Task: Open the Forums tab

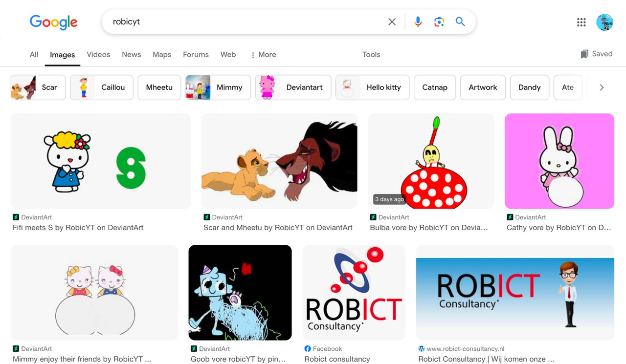Action: tap(196, 55)
